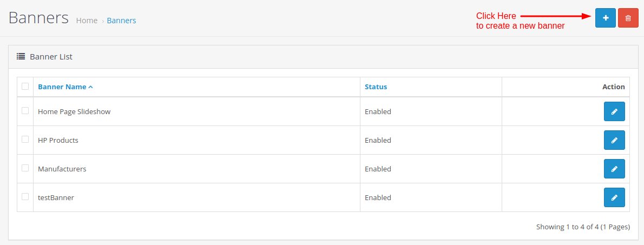The image size is (644, 245).
Task: Click Enabled status of HP Products
Action: click(x=378, y=141)
